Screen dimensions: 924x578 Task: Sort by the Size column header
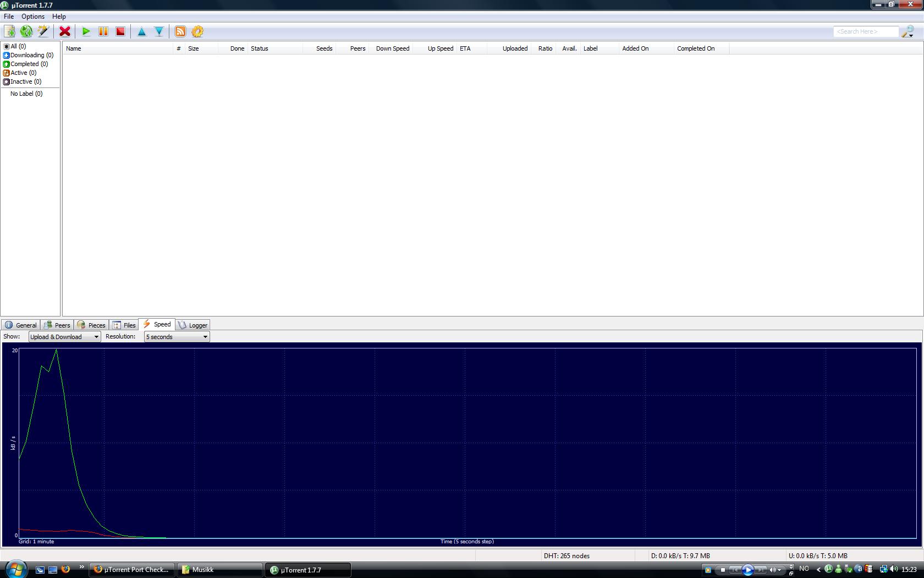pos(201,48)
